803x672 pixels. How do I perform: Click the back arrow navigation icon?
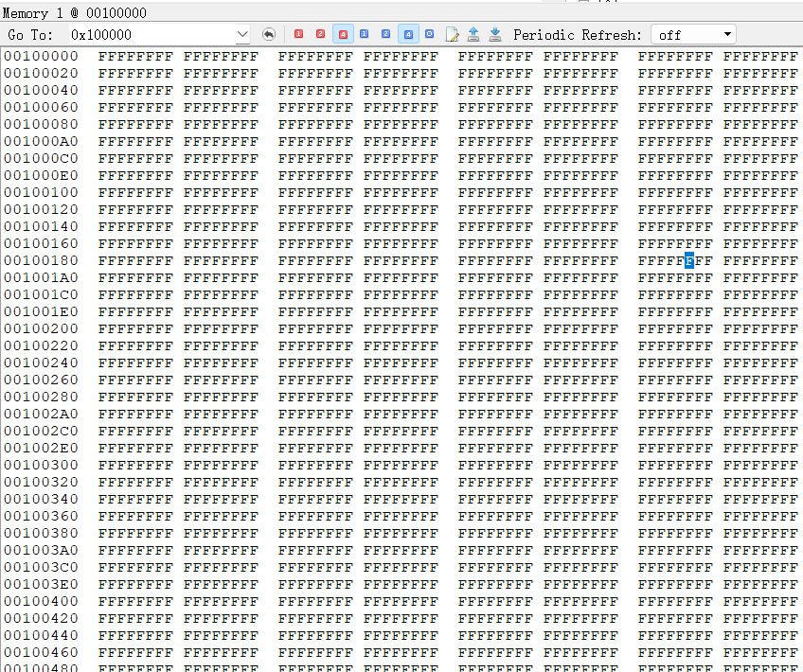point(269,34)
